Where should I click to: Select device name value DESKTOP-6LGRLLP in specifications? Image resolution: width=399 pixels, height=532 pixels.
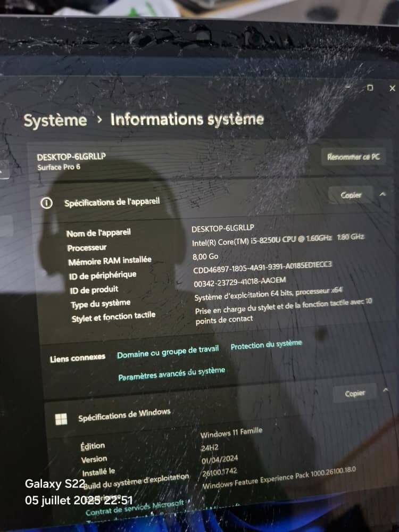(222, 228)
